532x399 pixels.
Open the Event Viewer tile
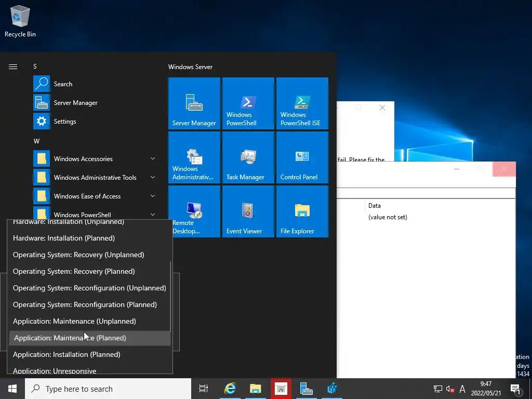coord(248,211)
